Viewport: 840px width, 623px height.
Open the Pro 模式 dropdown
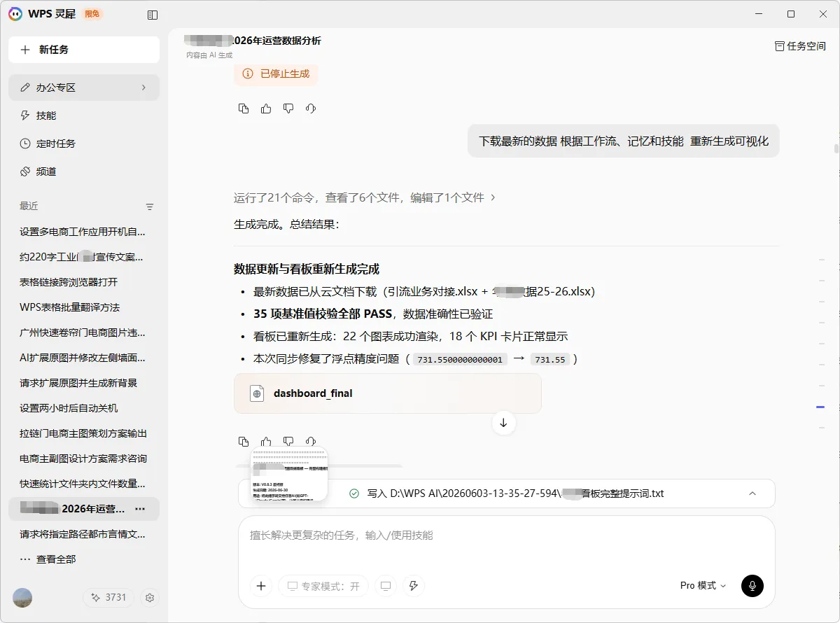(703, 586)
